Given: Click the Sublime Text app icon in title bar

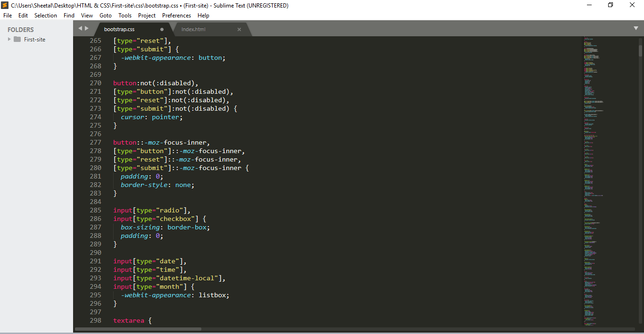Looking at the screenshot, I should pos(5,6).
